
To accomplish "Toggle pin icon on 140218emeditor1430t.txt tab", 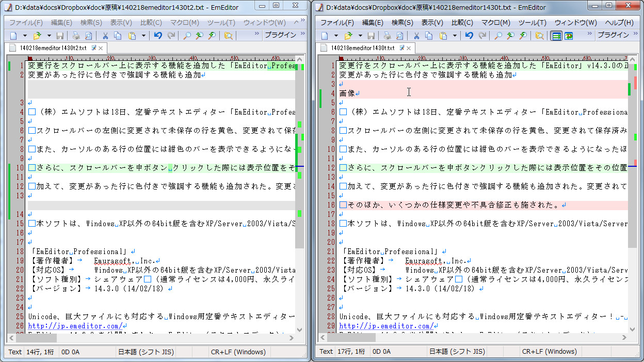I will [x=401, y=48].
